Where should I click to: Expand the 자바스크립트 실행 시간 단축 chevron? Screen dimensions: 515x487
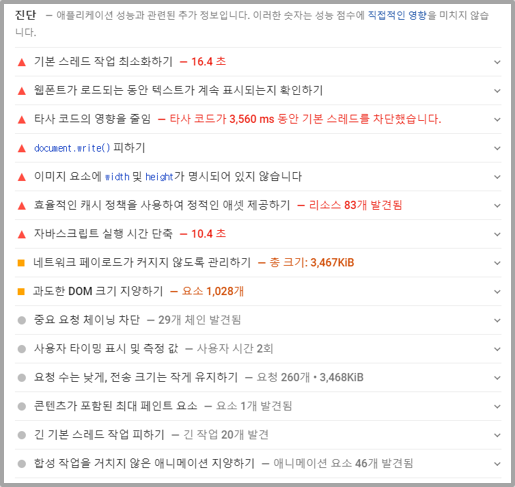(497, 234)
